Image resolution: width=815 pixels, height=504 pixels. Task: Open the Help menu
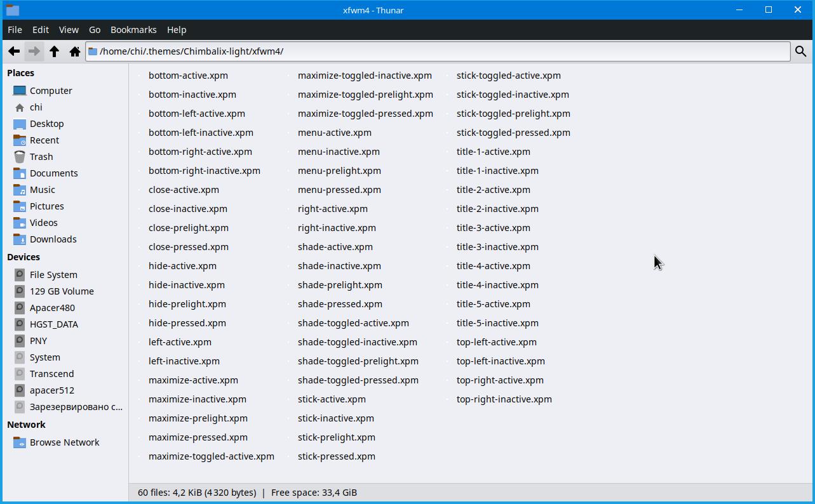coord(177,30)
